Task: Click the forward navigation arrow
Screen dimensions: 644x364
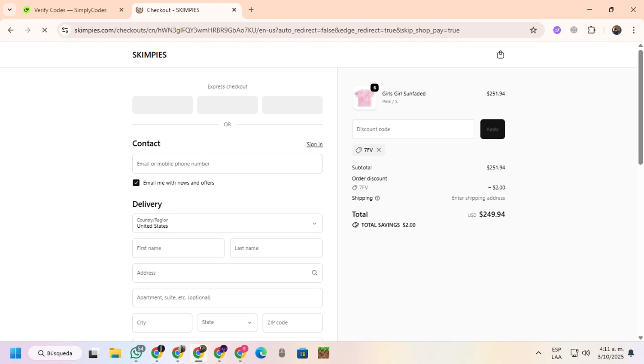Action: coord(27,30)
